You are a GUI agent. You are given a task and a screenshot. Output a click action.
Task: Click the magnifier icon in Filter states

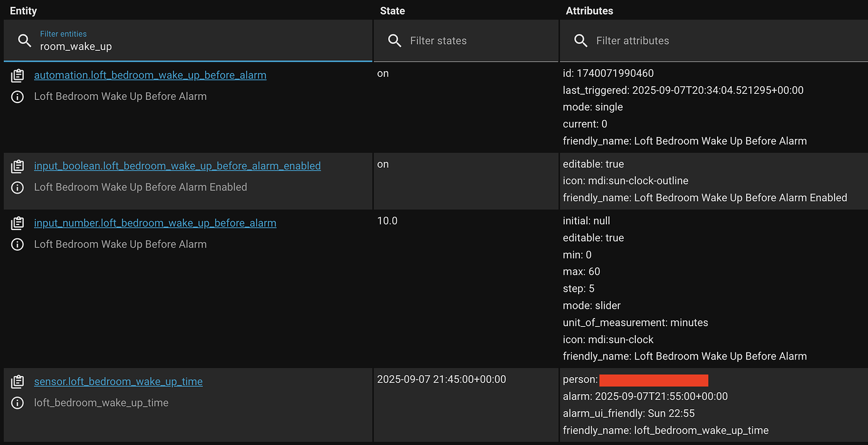click(394, 40)
